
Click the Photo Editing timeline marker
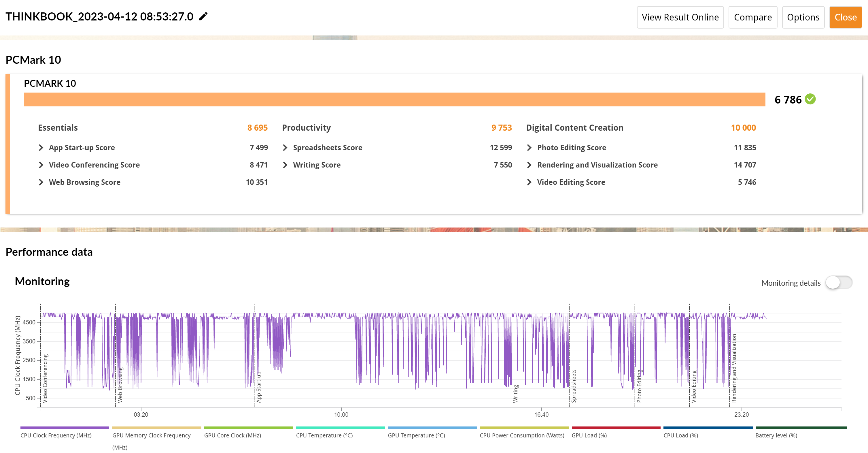point(639,386)
